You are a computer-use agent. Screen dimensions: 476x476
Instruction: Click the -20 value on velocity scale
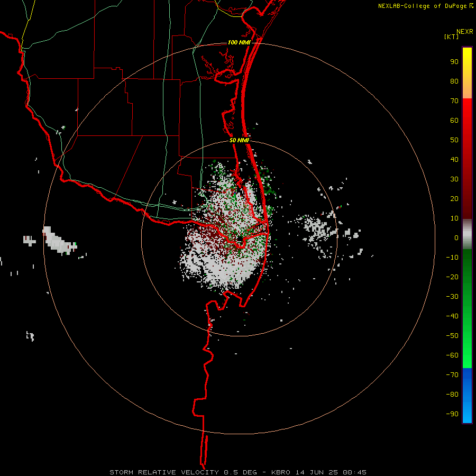click(452, 277)
